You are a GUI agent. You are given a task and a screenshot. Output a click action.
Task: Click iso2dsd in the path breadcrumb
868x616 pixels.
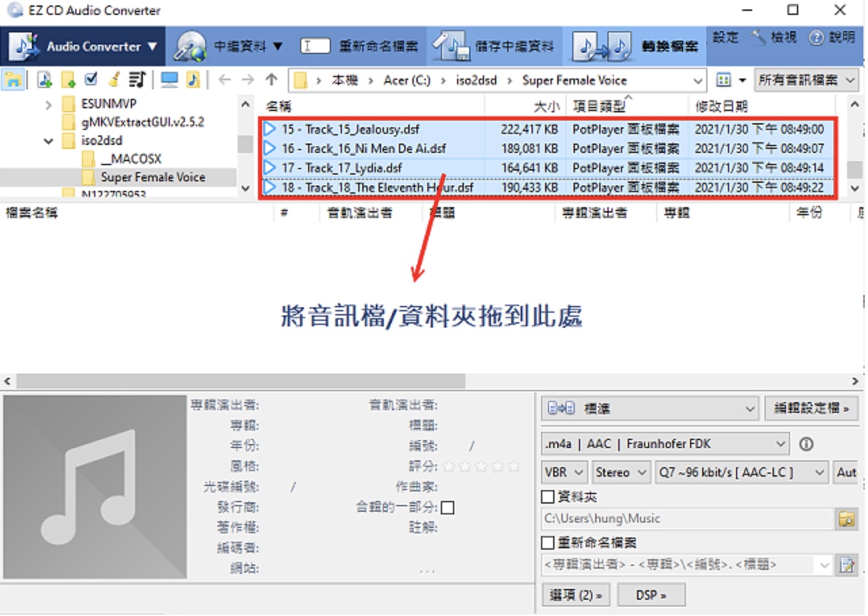(477, 81)
